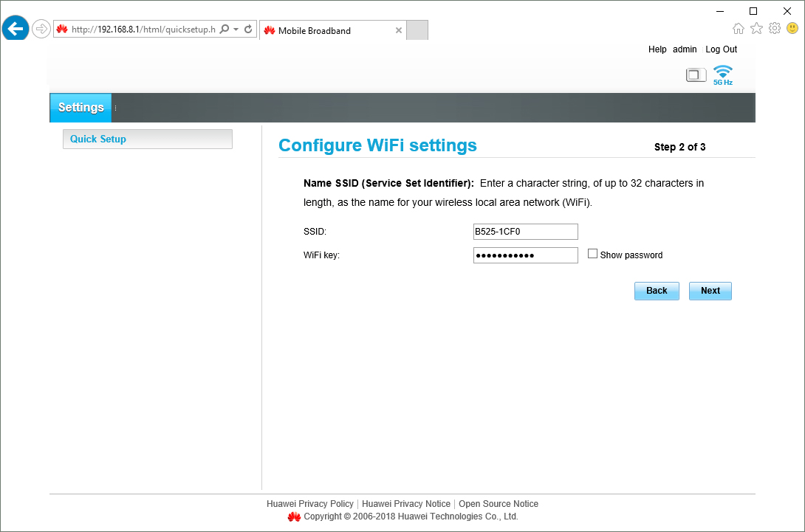
Task: Enable the Show password checkbox
Action: (x=592, y=254)
